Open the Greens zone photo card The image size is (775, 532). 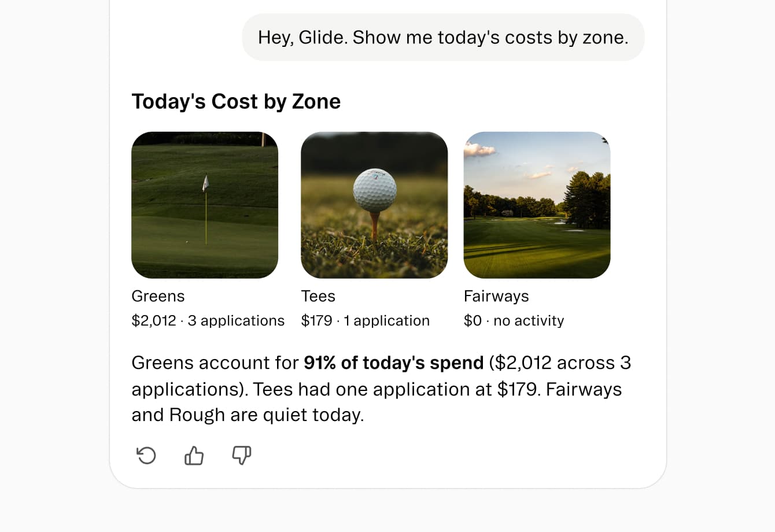point(205,205)
